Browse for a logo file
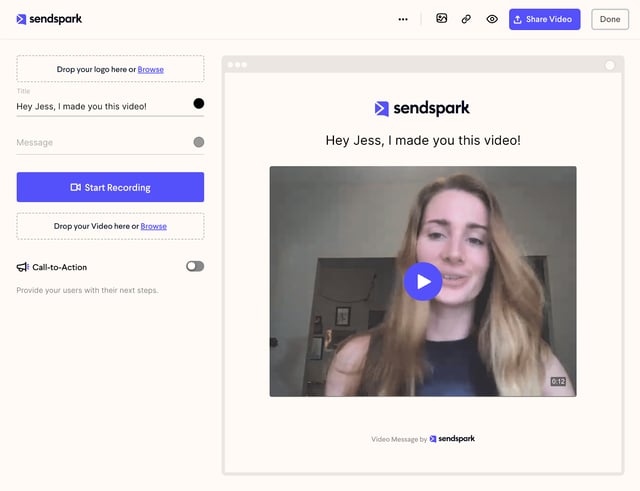Viewport: 640px width, 491px height. [x=151, y=69]
